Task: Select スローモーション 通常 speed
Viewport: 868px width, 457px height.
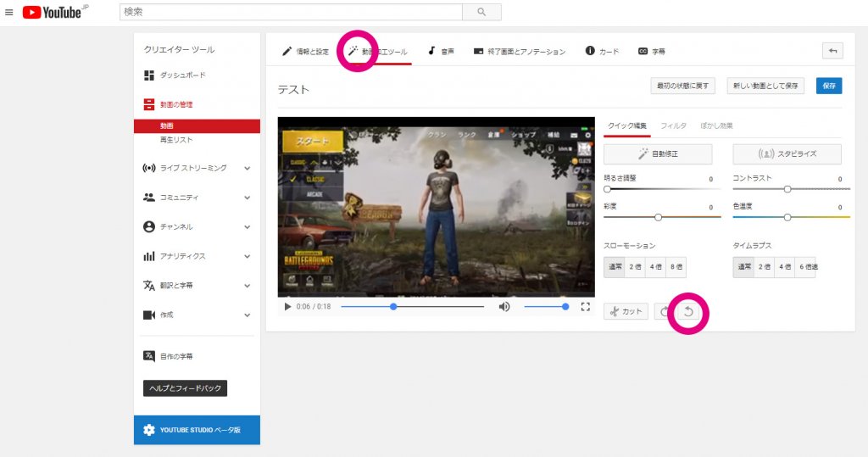Action: 615,267
